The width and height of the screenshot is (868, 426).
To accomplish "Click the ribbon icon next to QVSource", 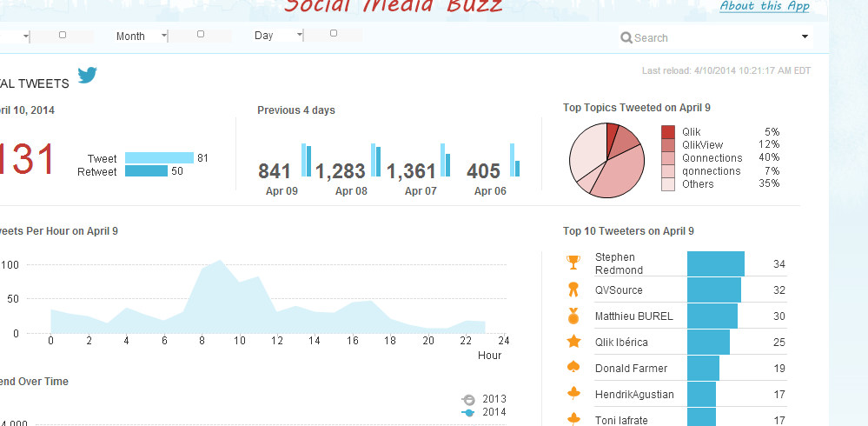I will 573,290.
